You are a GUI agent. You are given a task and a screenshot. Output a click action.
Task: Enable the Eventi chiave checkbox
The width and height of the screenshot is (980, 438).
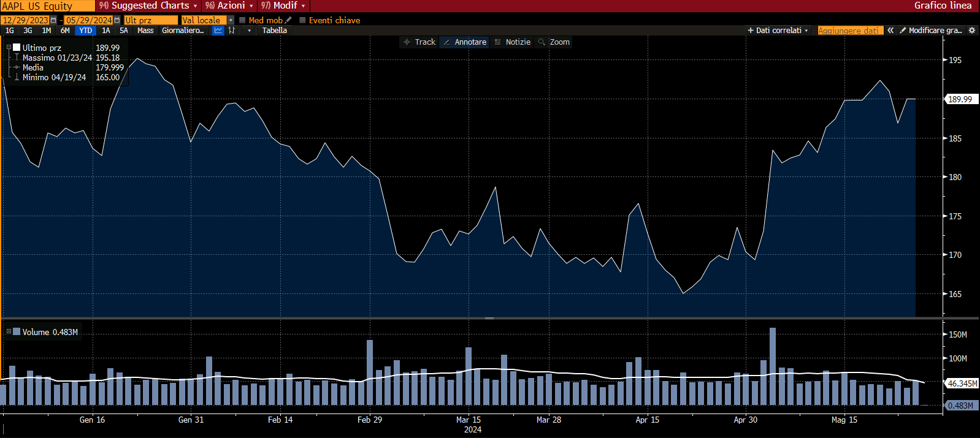(302, 20)
